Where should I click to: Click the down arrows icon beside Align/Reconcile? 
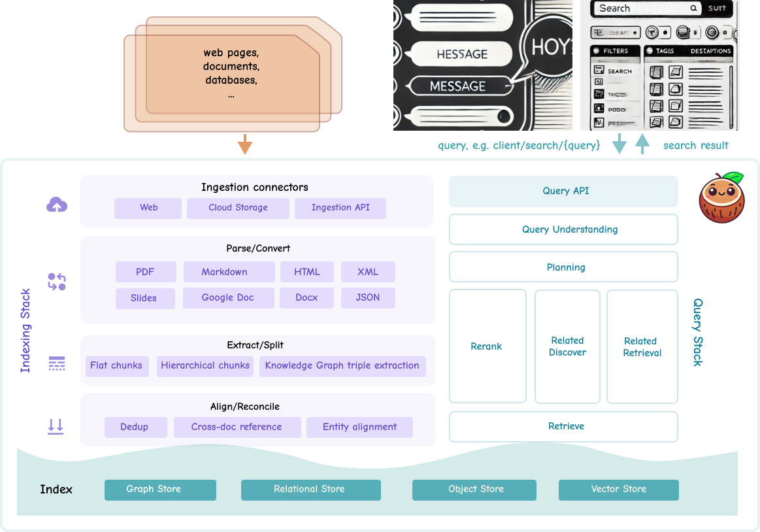(x=56, y=427)
